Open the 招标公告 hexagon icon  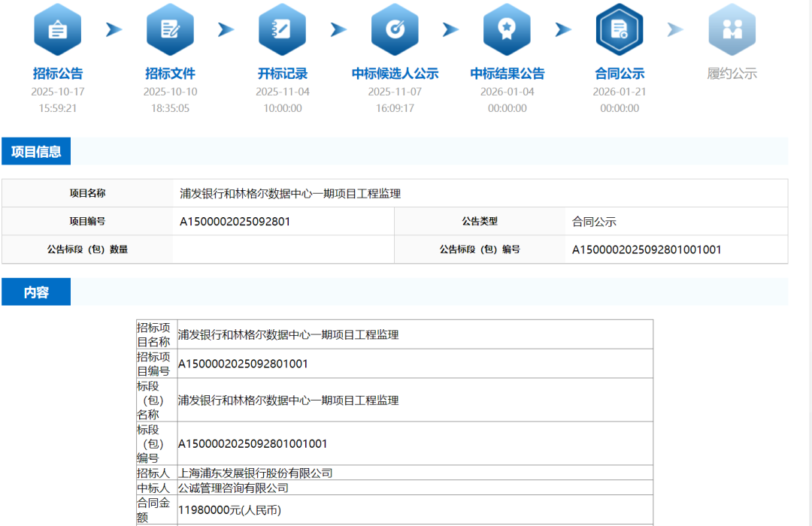click(x=57, y=29)
